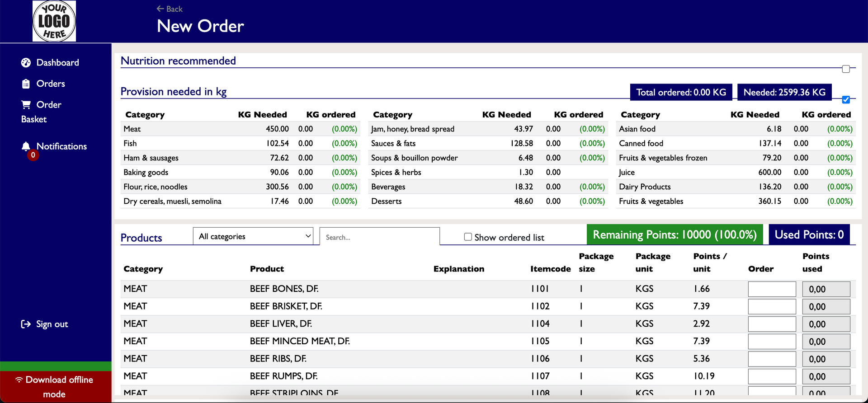Click the product Search field
This screenshot has height=403, width=868.
pyautogui.click(x=379, y=237)
